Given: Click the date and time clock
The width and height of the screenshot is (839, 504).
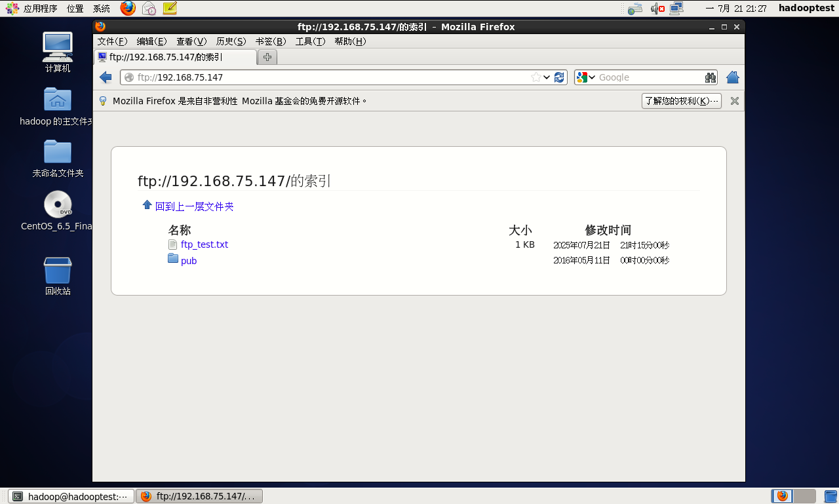Looking at the screenshot, I should pyautogui.click(x=736, y=9).
